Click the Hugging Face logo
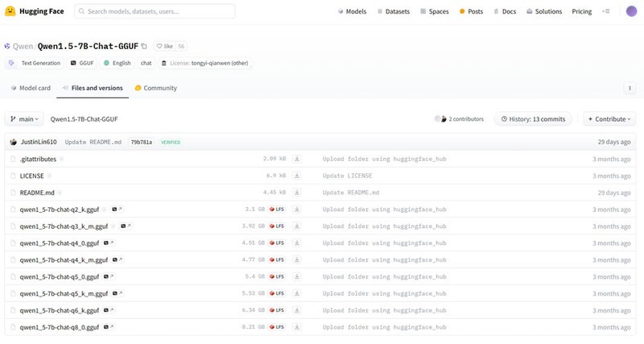The height and width of the screenshot is (344, 644). point(34,11)
